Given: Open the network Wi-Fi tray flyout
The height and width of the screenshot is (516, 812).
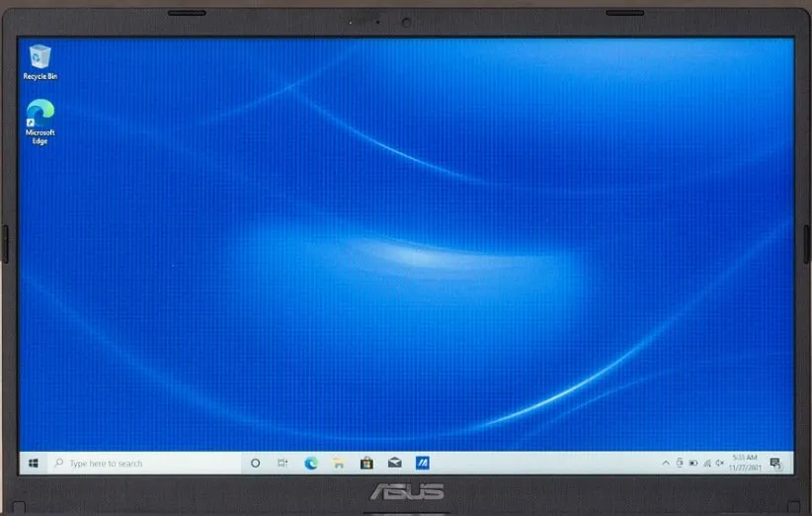Looking at the screenshot, I should coord(706,463).
